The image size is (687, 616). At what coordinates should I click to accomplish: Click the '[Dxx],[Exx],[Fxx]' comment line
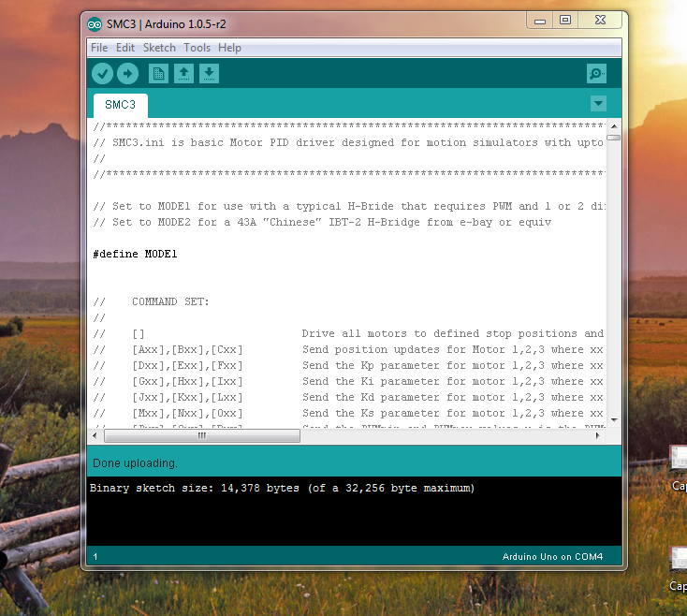coord(348,365)
